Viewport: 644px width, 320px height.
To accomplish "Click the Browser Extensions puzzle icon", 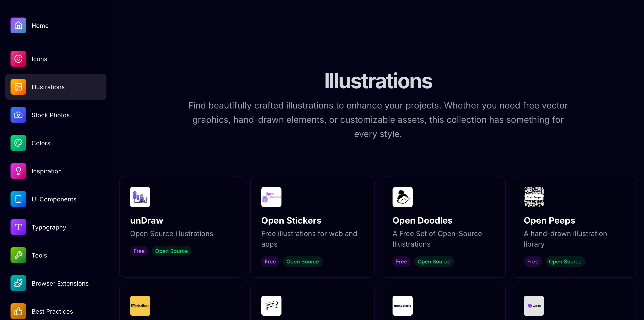I will tap(18, 283).
